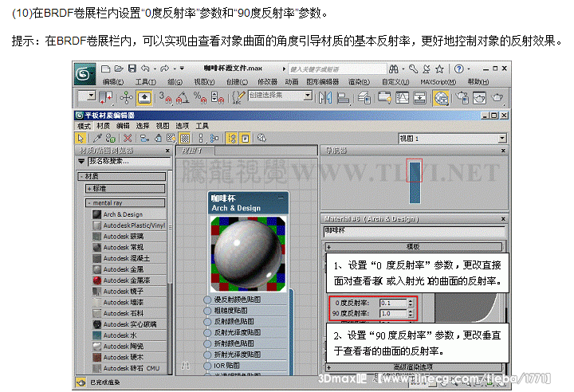
Task: Select the arrow Select tool in material editor
Action: pos(81,139)
